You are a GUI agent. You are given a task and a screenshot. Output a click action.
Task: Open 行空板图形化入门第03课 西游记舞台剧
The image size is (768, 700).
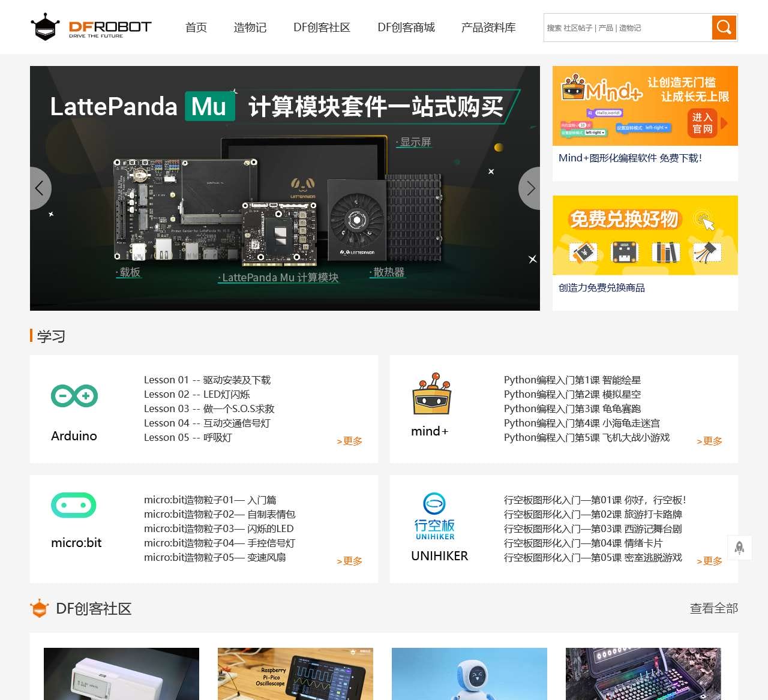click(x=593, y=528)
